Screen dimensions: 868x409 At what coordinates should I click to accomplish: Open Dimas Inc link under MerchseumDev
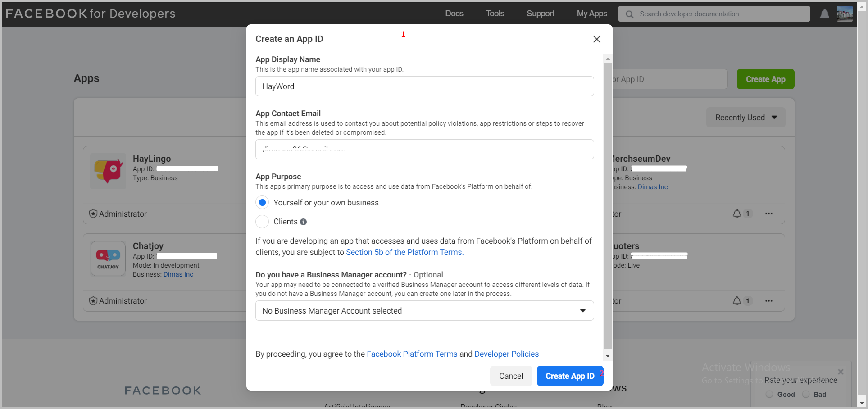tap(653, 187)
